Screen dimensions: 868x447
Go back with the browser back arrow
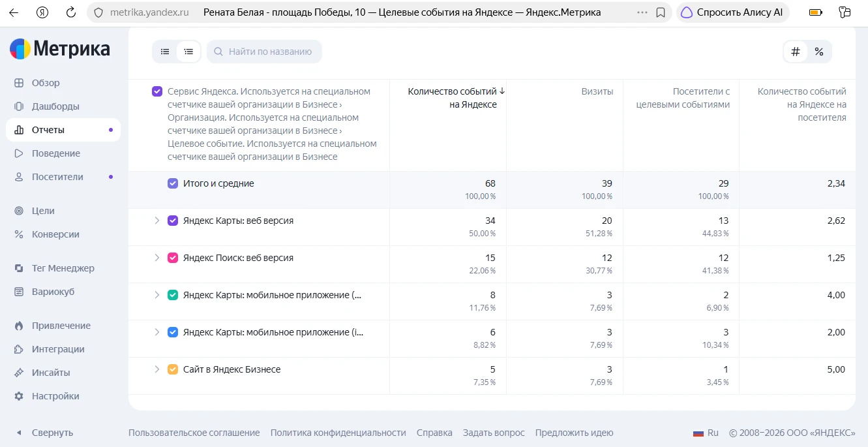[14, 12]
